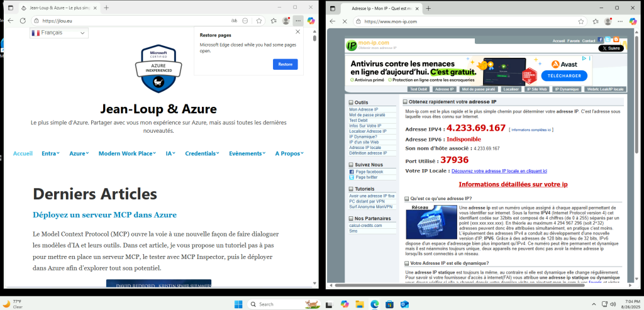Open Webrtc Leak/IP locale tab
The image size is (644, 310).
(605, 89)
